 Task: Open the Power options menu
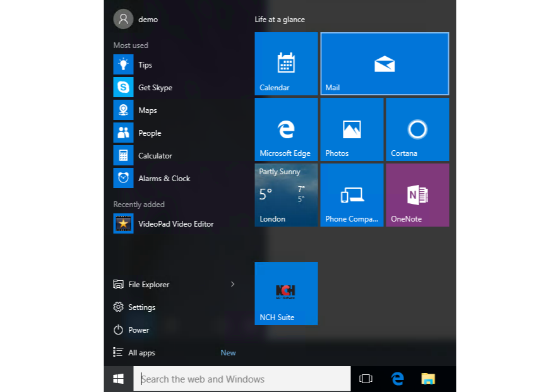pos(138,330)
